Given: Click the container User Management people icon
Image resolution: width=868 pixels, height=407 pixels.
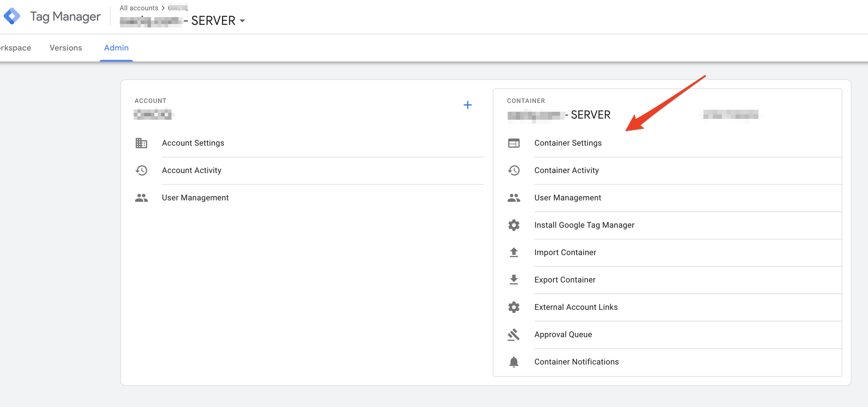Looking at the screenshot, I should click(x=514, y=198).
